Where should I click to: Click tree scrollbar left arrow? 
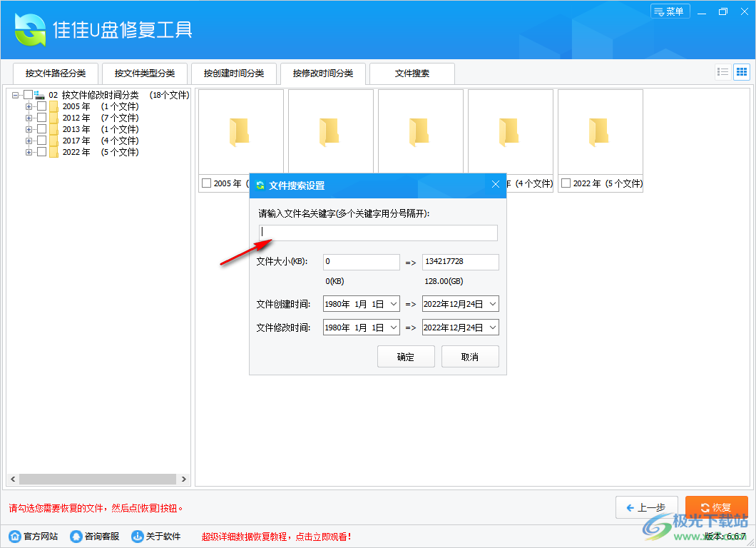[x=13, y=479]
